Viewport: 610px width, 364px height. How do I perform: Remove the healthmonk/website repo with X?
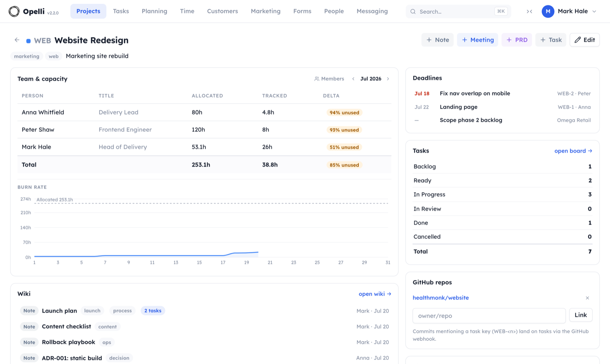[x=588, y=298]
